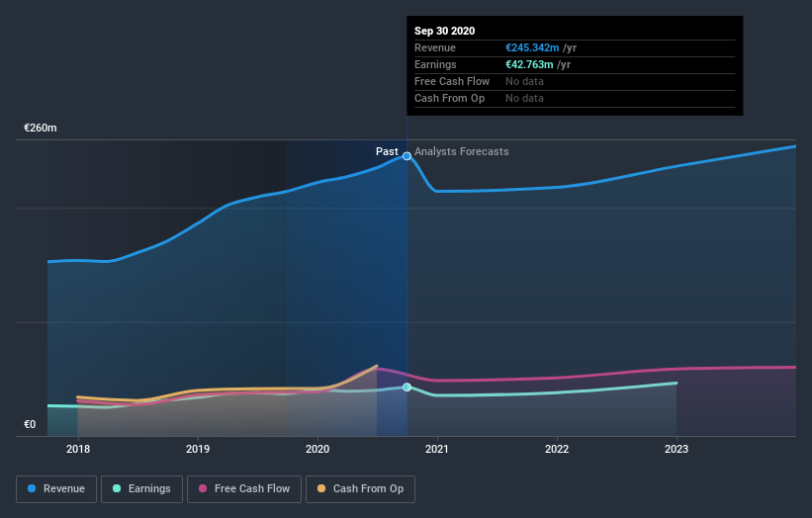
Task: Click the pink Free Cash Flow legend dot
Action: point(203,488)
